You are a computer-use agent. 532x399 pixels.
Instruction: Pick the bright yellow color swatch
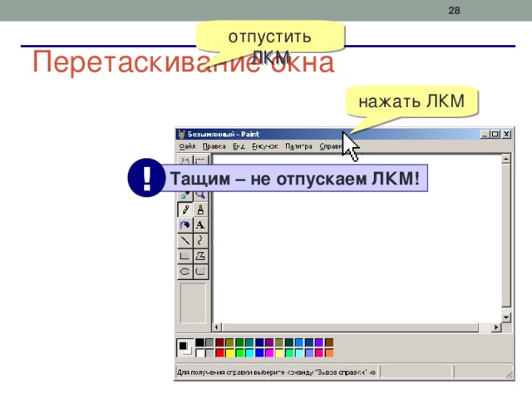(x=229, y=352)
